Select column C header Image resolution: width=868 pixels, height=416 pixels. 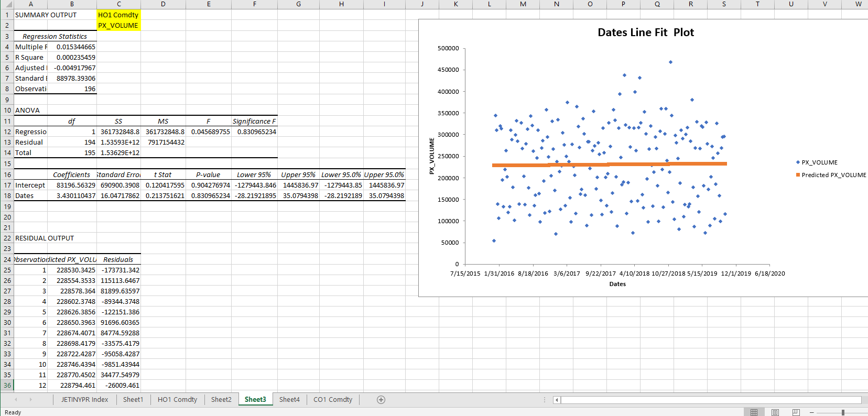(x=119, y=4)
